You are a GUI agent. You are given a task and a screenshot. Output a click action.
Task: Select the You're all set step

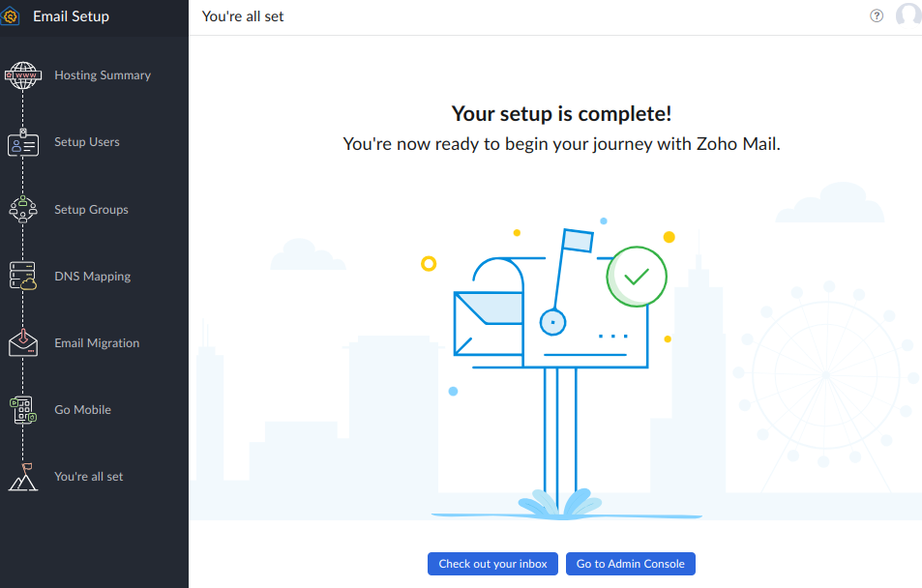(89, 477)
